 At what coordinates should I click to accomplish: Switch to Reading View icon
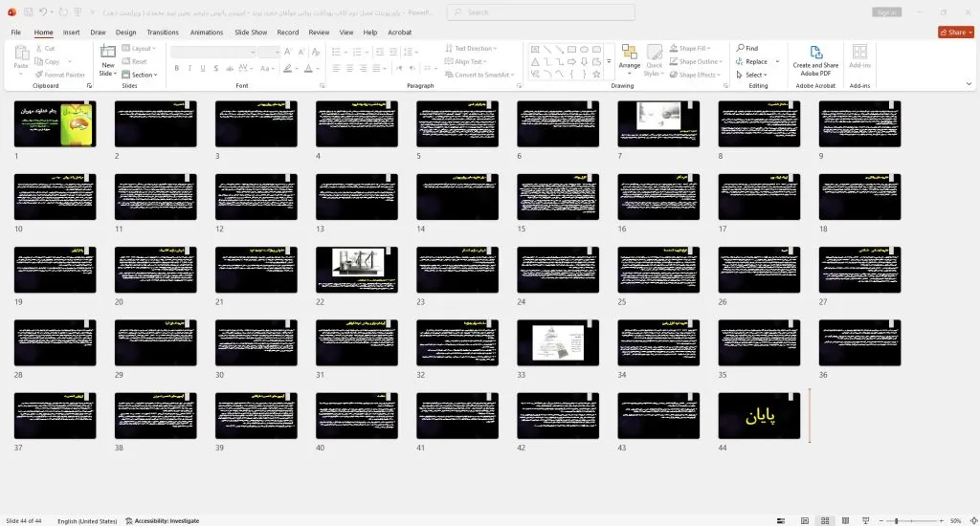click(x=846, y=520)
